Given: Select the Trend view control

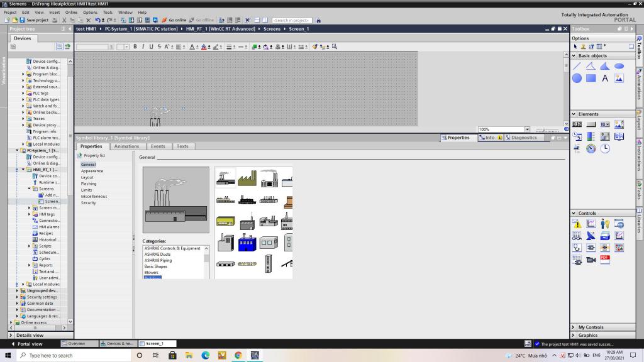Looking at the screenshot, I should (591, 224).
